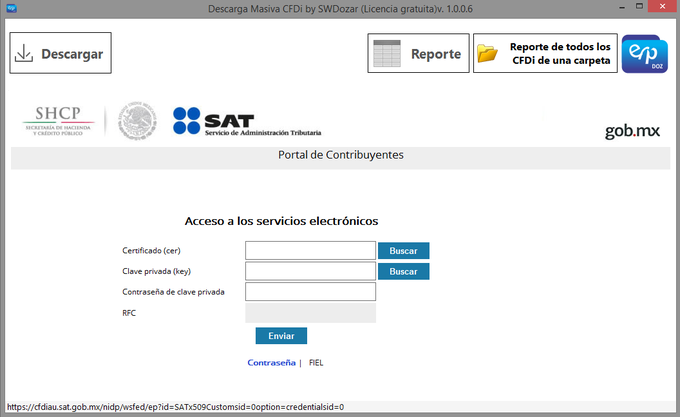Submit the form with Enviar
The height and width of the screenshot is (417, 680).
[281, 336]
